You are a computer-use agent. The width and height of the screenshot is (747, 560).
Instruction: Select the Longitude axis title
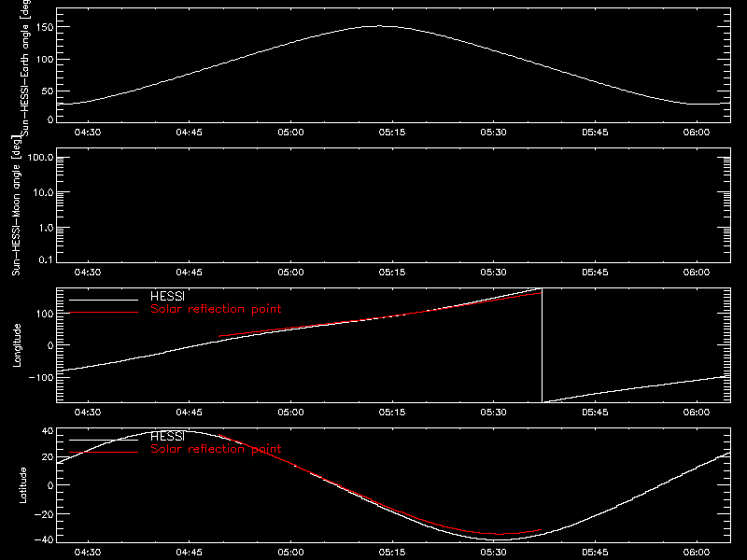click(17, 344)
